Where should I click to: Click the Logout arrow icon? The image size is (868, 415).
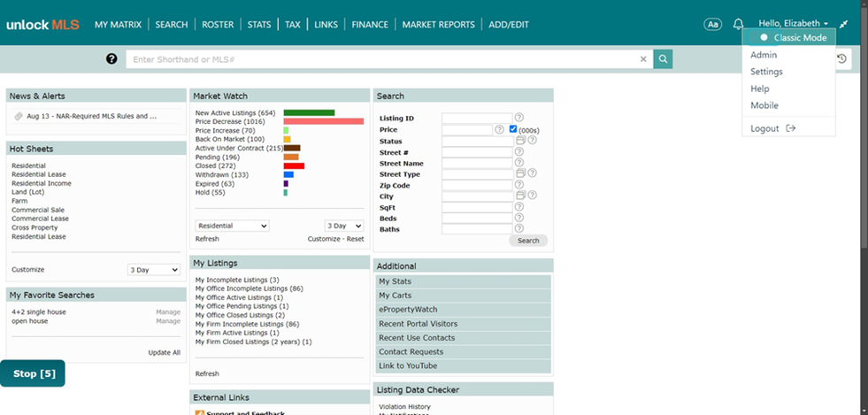click(791, 128)
